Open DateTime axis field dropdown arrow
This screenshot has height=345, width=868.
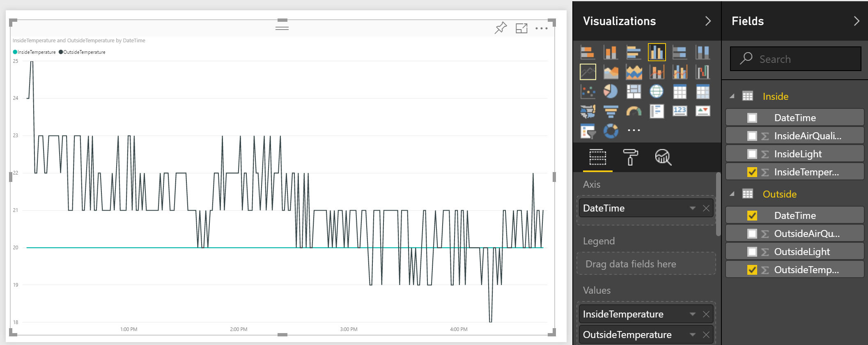click(693, 208)
